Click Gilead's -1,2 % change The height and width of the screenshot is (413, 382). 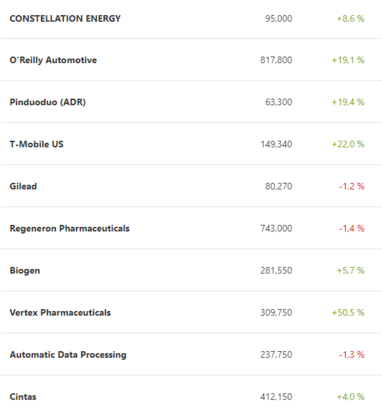pos(352,186)
